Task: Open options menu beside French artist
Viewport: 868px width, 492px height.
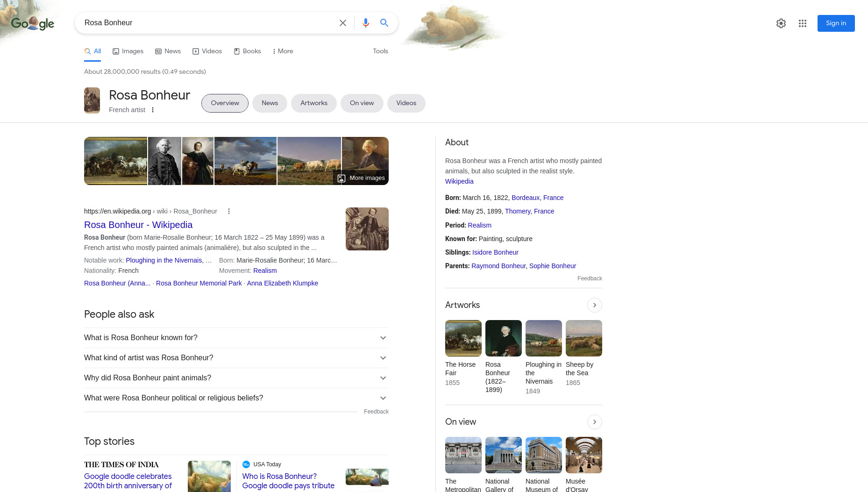Action: [x=153, y=110]
